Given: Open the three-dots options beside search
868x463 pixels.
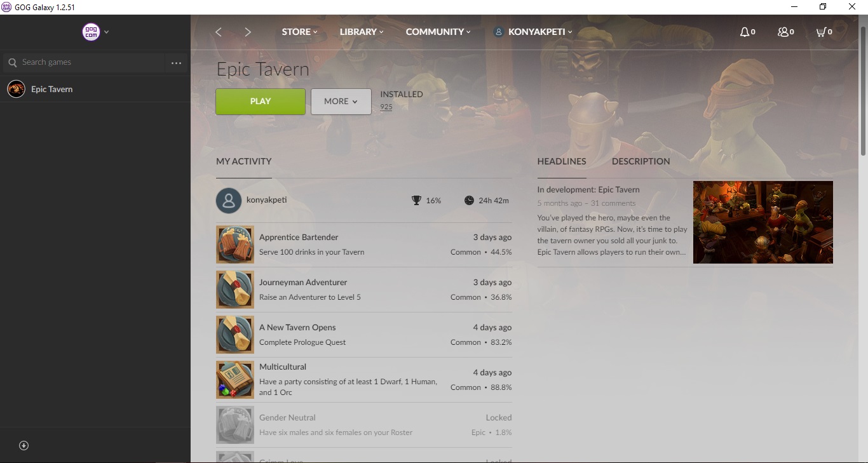Looking at the screenshot, I should click(x=177, y=63).
